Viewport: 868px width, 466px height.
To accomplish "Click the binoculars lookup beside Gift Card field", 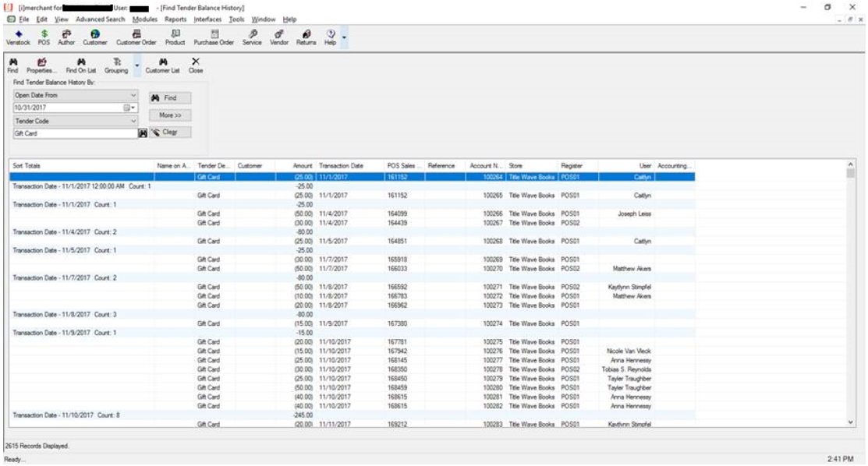I will coord(143,133).
